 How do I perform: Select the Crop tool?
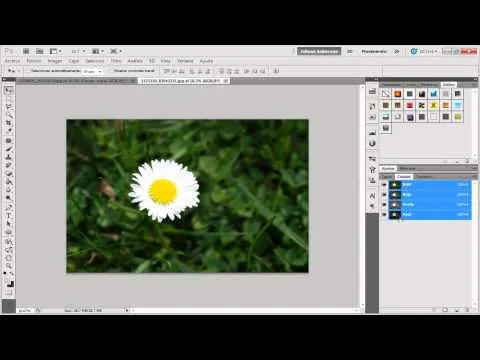(9, 123)
